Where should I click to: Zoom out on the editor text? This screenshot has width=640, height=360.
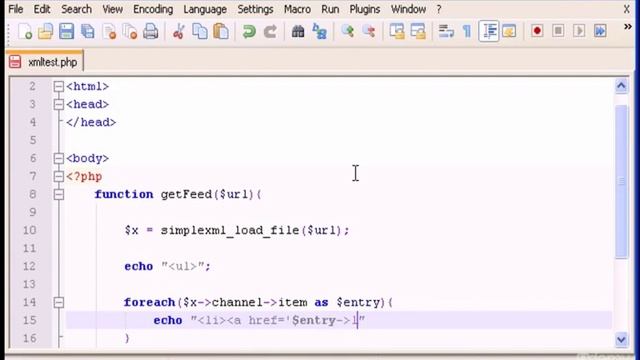[x=369, y=31]
